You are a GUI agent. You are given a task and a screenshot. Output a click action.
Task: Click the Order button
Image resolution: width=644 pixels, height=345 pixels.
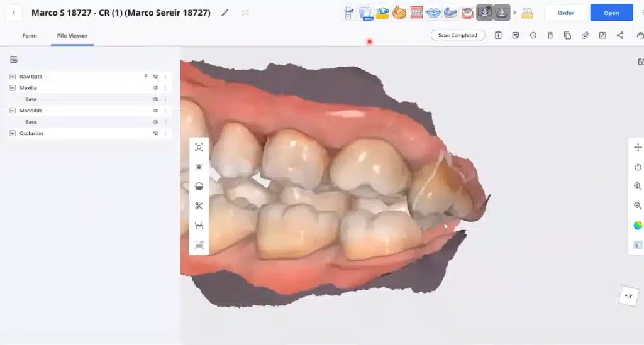click(565, 13)
